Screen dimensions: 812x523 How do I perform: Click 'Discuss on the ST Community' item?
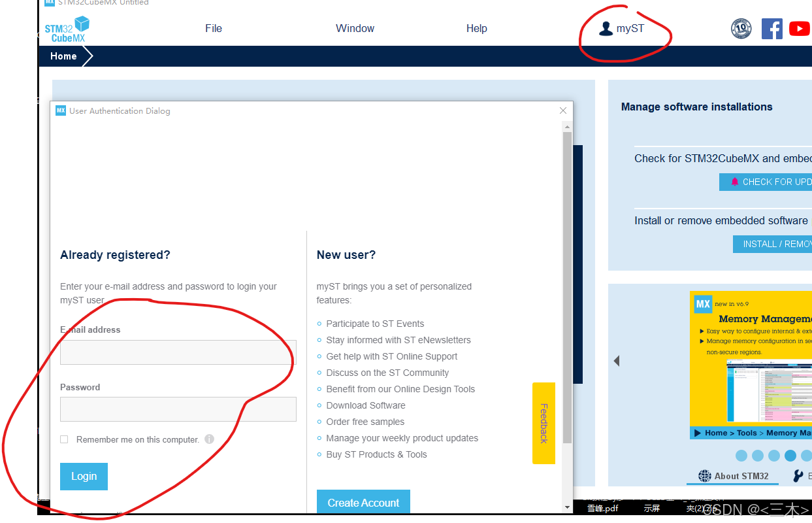coord(387,373)
